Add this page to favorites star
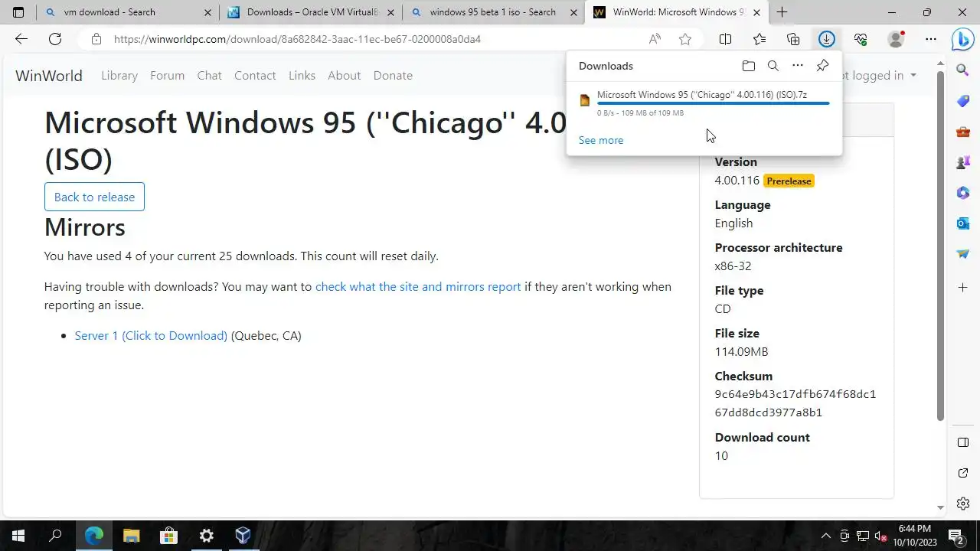 pos(685,39)
